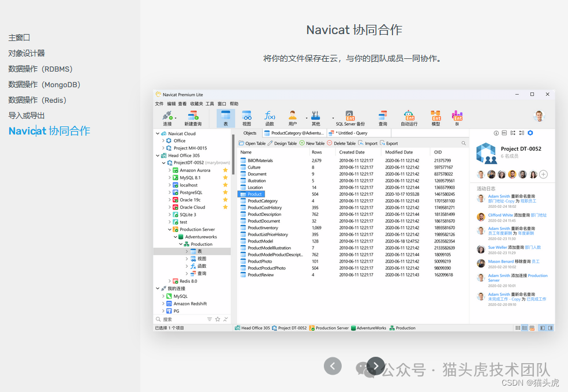Open the 查看 menu
Image resolution: width=568 pixels, height=392 pixels.
tap(182, 103)
